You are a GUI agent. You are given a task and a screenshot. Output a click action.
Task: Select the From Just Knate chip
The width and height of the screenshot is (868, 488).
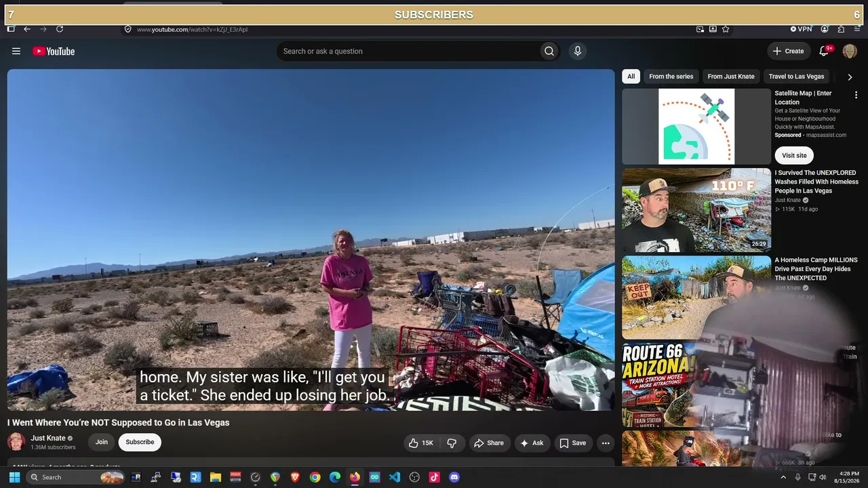731,77
